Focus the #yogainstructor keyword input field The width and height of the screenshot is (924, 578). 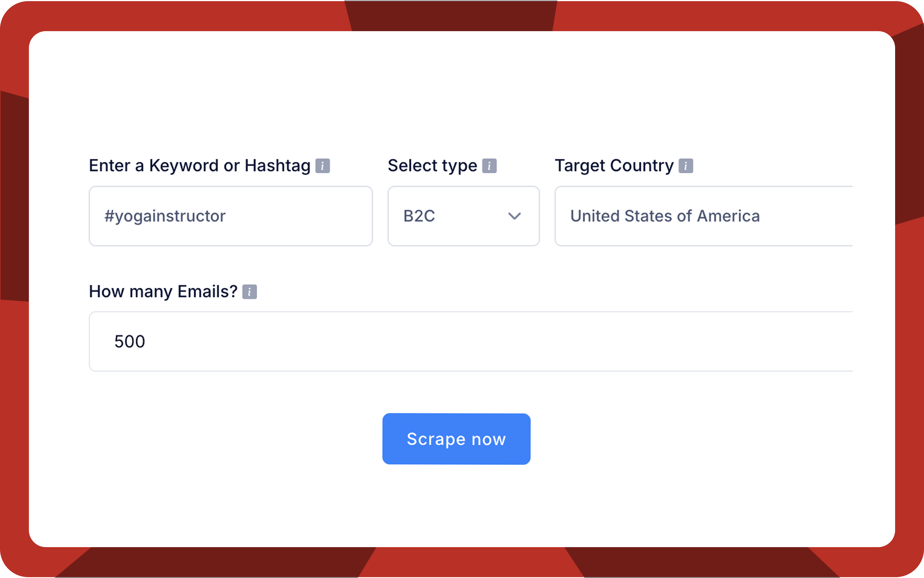point(231,216)
